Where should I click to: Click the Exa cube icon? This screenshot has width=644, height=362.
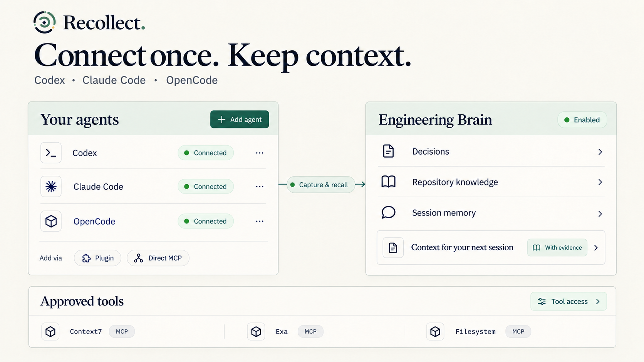coord(256,332)
